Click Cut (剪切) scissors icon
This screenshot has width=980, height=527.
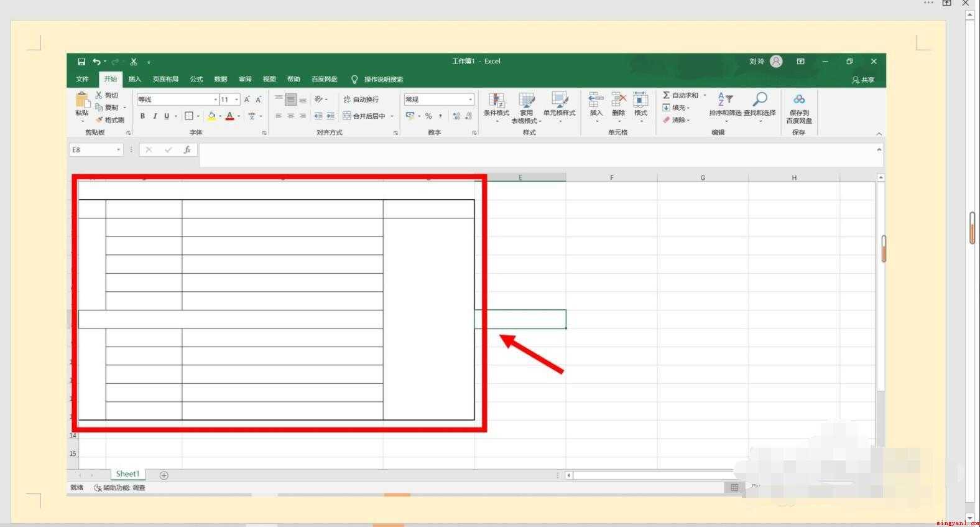point(99,95)
